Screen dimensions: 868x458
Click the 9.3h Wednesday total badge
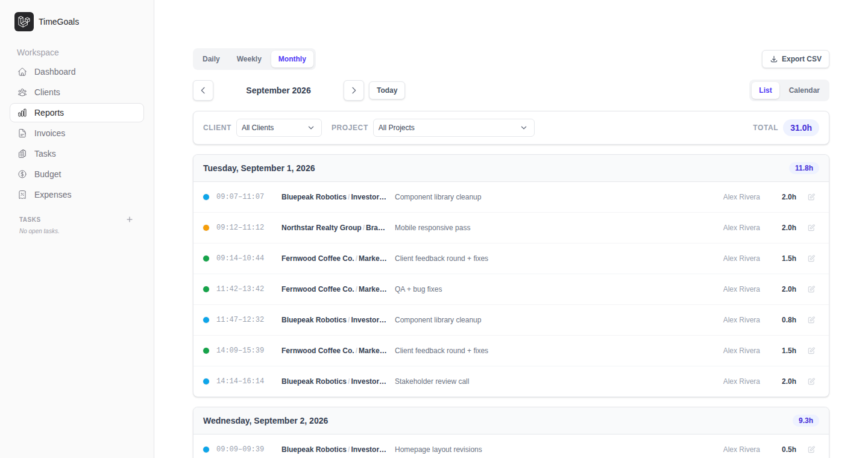click(x=806, y=421)
